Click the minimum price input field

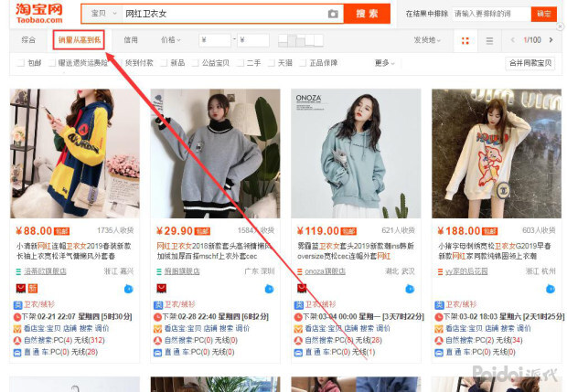[x=215, y=40]
